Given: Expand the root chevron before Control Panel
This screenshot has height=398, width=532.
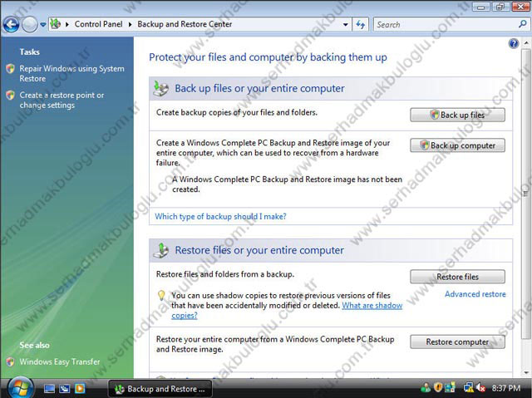Looking at the screenshot, I should click(x=67, y=24).
